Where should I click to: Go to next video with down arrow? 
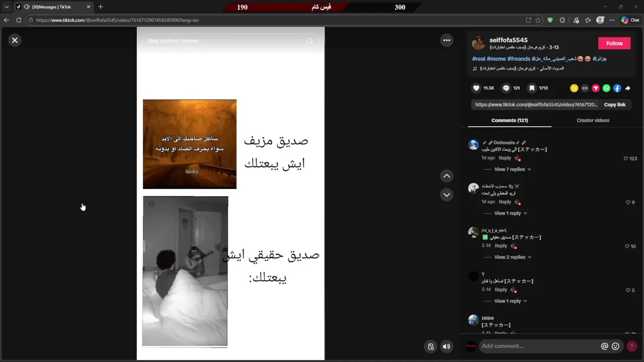click(447, 195)
